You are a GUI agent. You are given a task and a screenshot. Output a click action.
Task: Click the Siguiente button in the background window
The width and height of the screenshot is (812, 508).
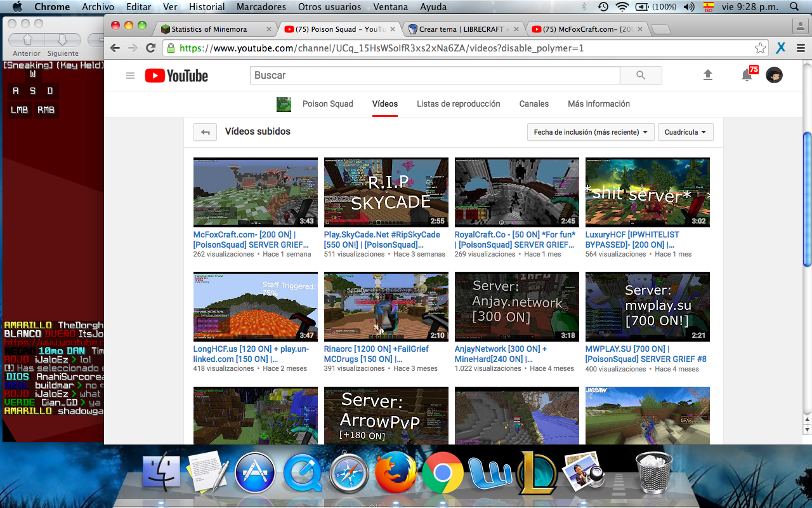tap(63, 40)
